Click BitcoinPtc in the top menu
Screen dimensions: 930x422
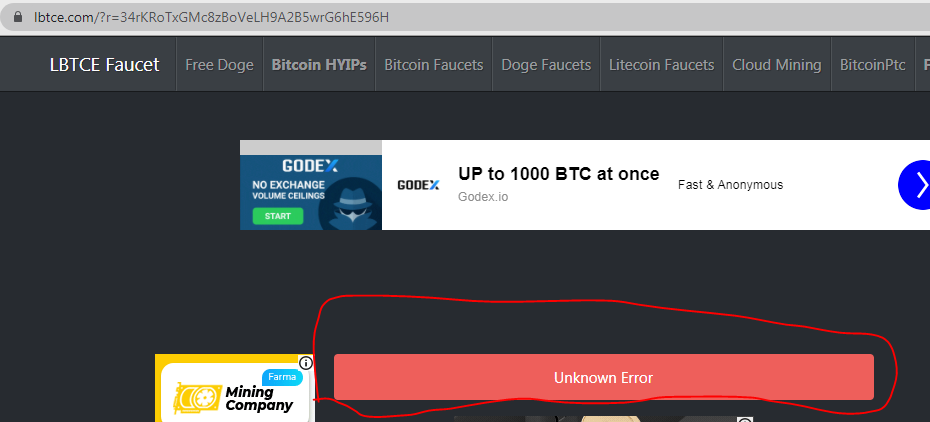pyautogui.click(x=872, y=65)
